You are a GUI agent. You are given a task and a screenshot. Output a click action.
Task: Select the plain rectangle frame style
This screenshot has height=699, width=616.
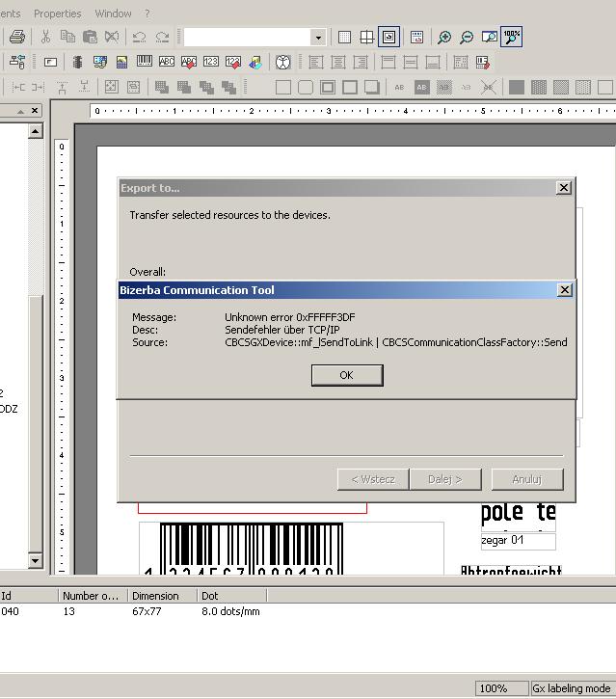283,87
